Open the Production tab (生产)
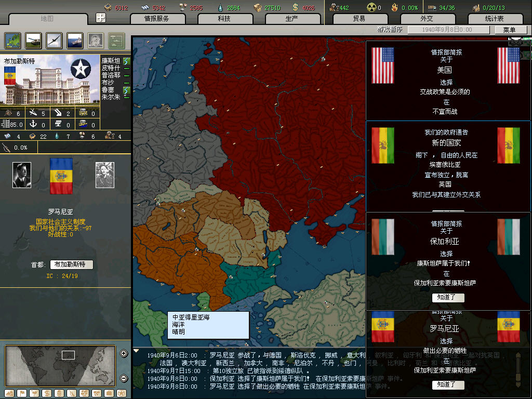This screenshot has height=399, width=532. pos(292,19)
